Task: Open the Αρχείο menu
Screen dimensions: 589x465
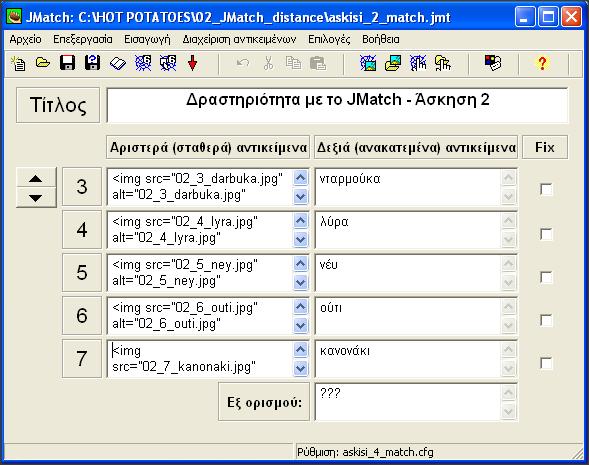Action: 26,39
